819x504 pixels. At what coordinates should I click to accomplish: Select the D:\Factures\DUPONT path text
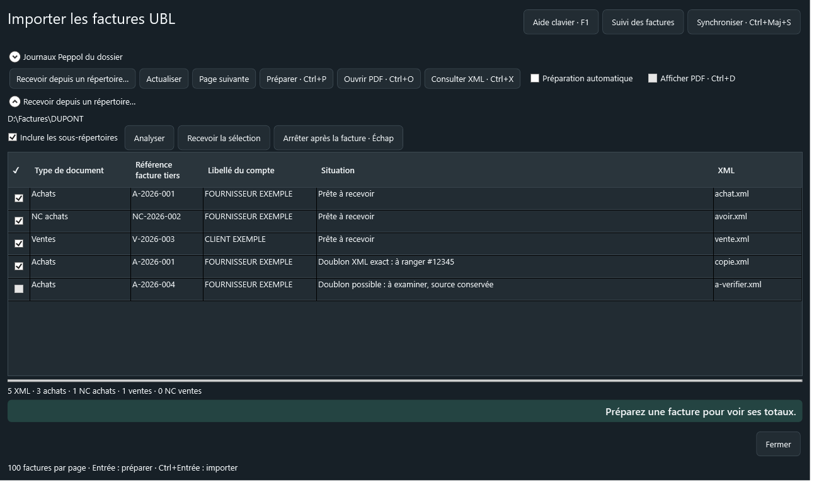pyautogui.click(x=45, y=118)
